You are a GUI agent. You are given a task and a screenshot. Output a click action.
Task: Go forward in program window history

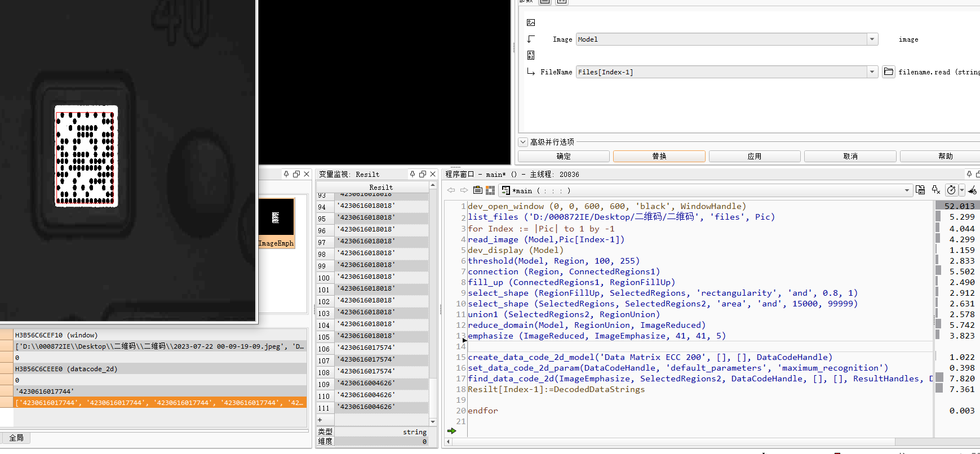pos(464,190)
